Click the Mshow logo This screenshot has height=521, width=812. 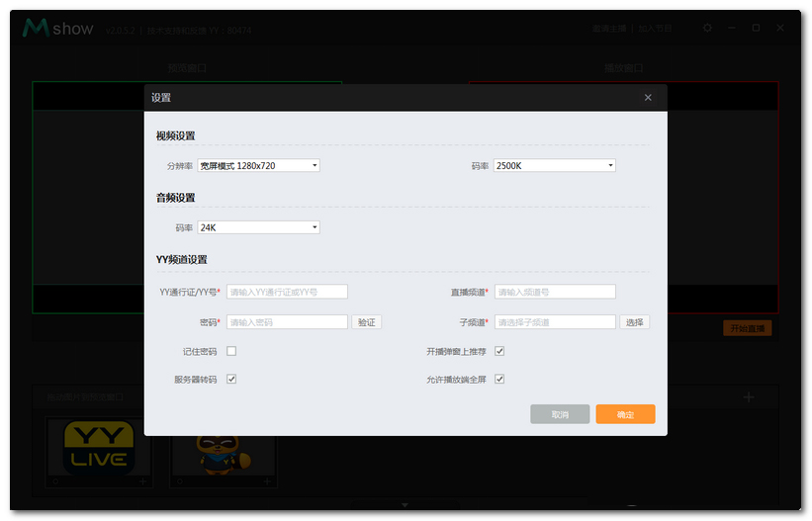58,29
